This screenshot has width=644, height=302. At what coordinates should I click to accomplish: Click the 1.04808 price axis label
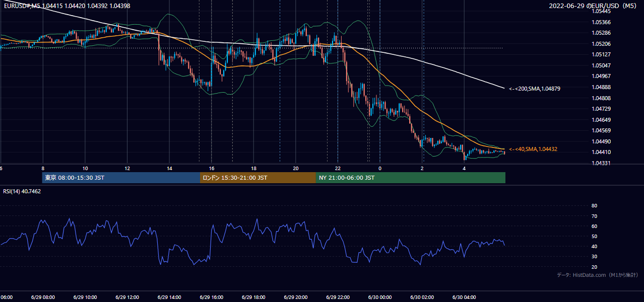coord(601,98)
